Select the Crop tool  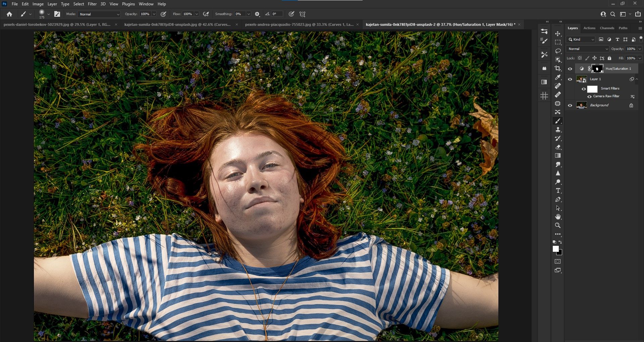pos(558,68)
